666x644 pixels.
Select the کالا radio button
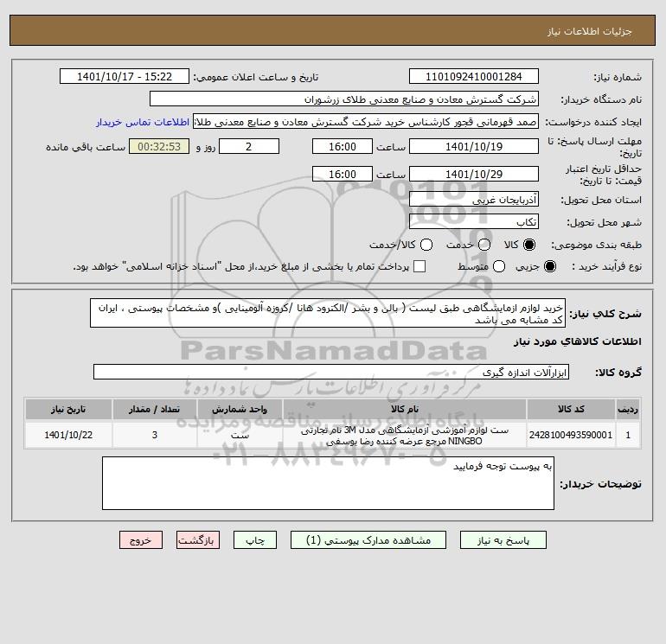[x=529, y=245]
